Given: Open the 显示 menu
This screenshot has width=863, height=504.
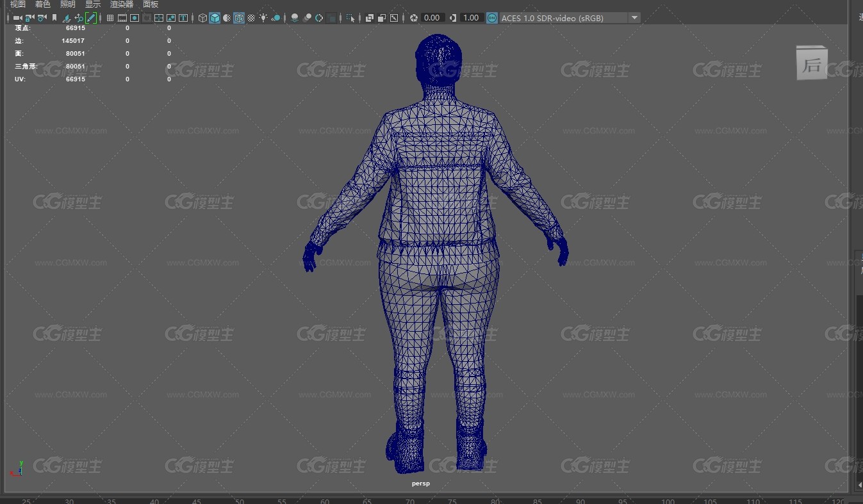Looking at the screenshot, I should tap(93, 4).
